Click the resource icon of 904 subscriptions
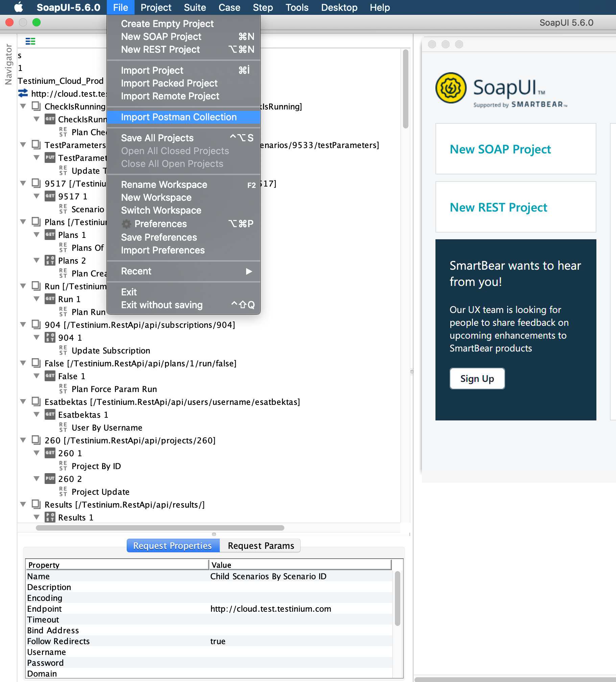 click(x=36, y=324)
